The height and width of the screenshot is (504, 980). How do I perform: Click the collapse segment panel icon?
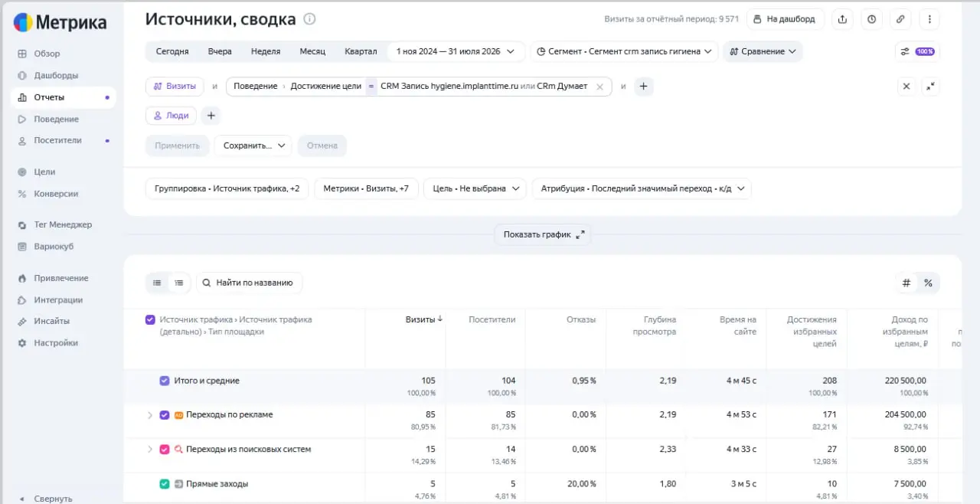pos(930,87)
